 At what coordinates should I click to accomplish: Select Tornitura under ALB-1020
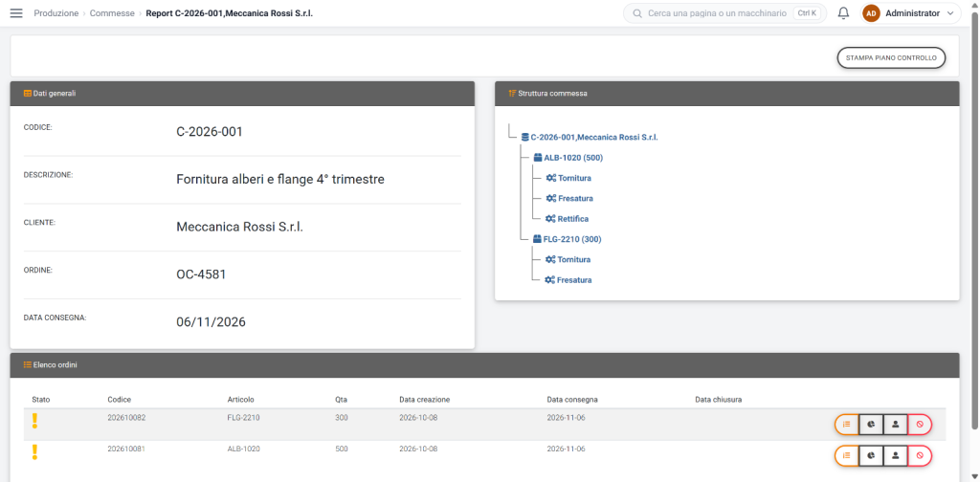[568, 178]
